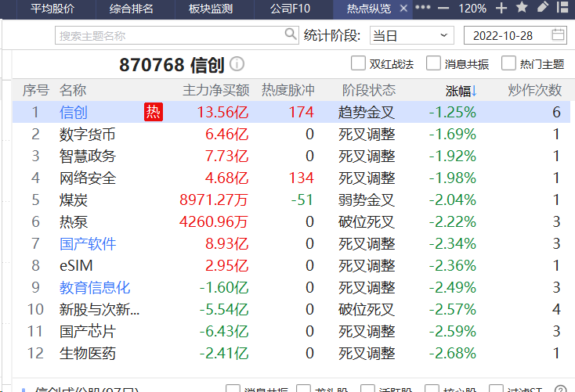Image resolution: width=575 pixels, height=392 pixels.
Task: Zoom out with the minus icon
Action: coord(443,9)
